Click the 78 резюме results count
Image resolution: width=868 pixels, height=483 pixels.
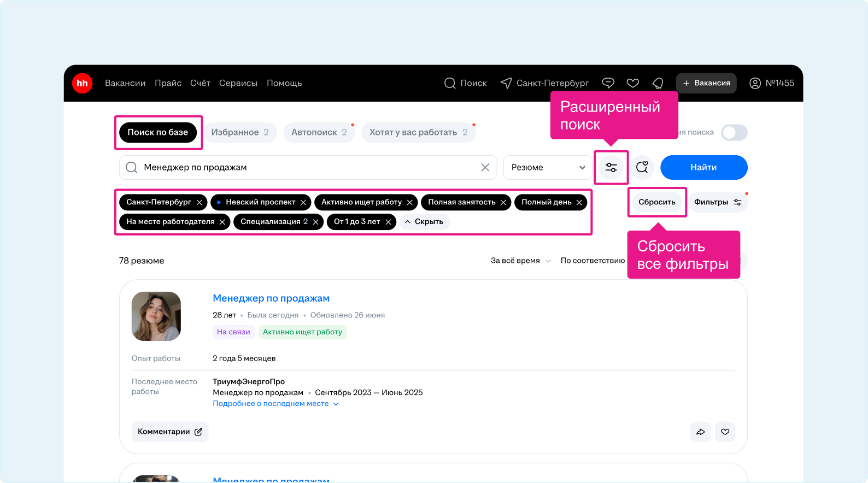[142, 261]
